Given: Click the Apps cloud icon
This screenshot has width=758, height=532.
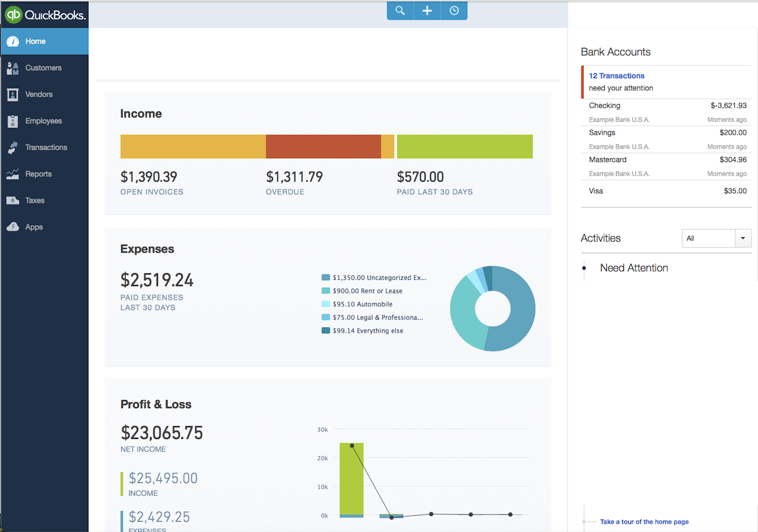Looking at the screenshot, I should click(12, 227).
